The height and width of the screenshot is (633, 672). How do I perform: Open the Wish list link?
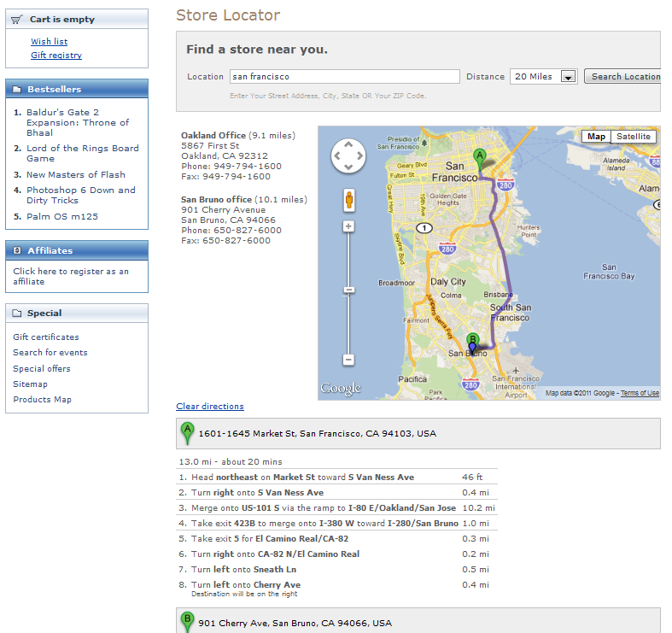pos(50,42)
